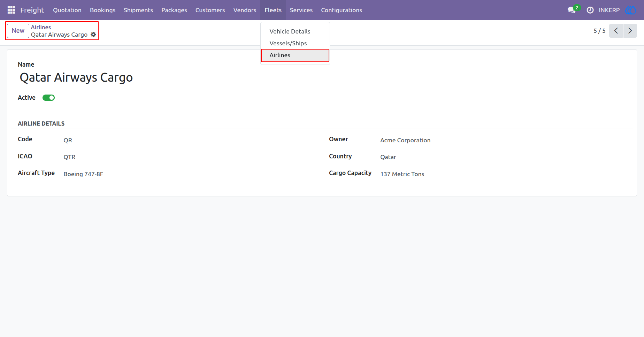Click the AIRLINE DETAILS section heading

[x=41, y=123]
